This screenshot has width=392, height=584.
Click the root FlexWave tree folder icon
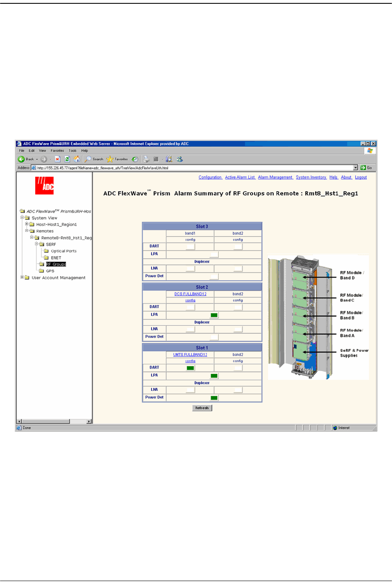[x=22, y=211]
